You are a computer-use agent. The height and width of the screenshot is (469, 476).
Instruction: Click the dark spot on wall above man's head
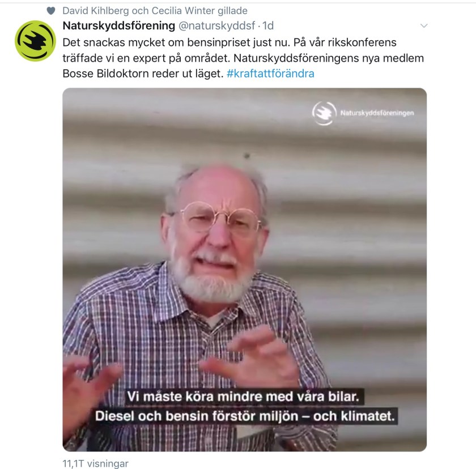[x=247, y=156]
